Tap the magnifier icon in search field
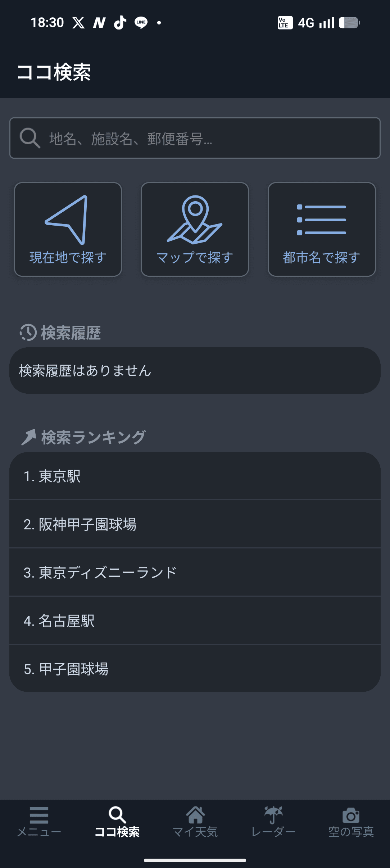 click(30, 138)
